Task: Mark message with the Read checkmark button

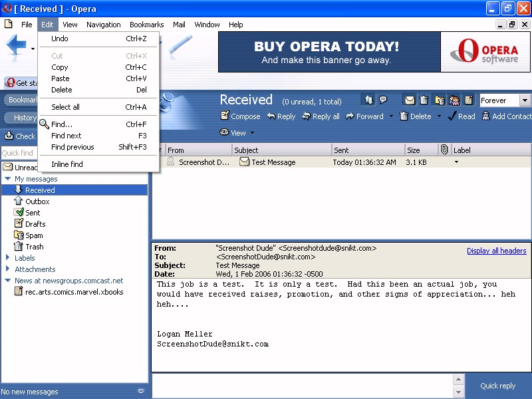Action: tap(462, 116)
